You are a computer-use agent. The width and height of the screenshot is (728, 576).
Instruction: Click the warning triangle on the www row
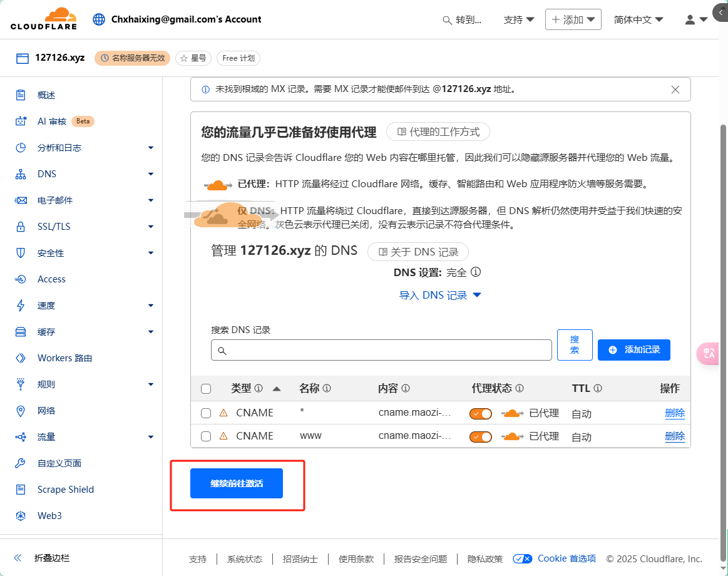coord(223,436)
